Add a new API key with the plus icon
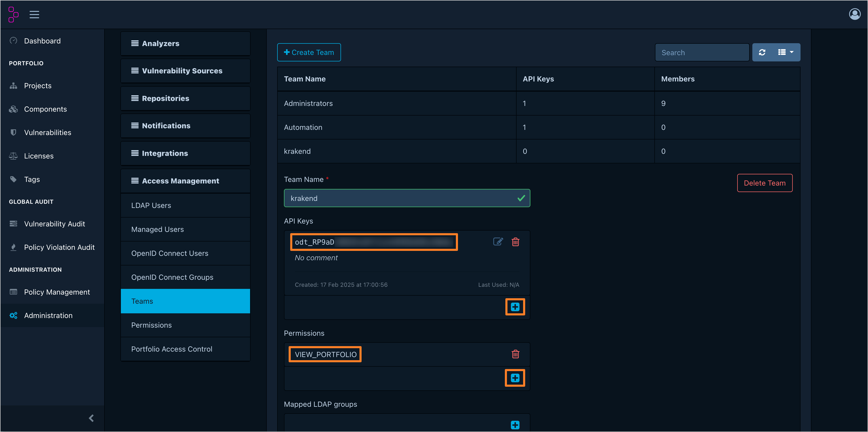This screenshot has width=868, height=432. click(515, 307)
